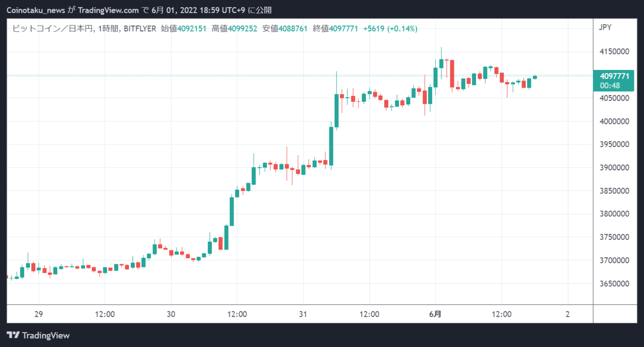
Task: Click the 2 date marker on time axis
Action: point(568,314)
